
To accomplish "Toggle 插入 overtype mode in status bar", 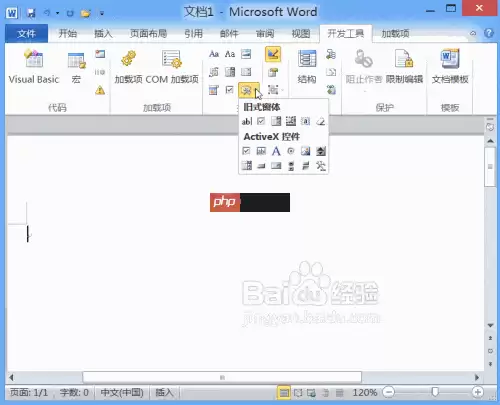I will coord(164,392).
